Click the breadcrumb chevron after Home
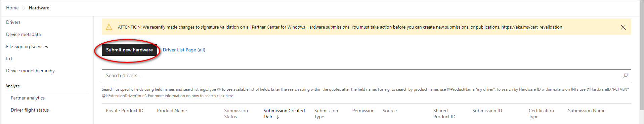Viewport: 644px width, 124px height. click(24, 8)
